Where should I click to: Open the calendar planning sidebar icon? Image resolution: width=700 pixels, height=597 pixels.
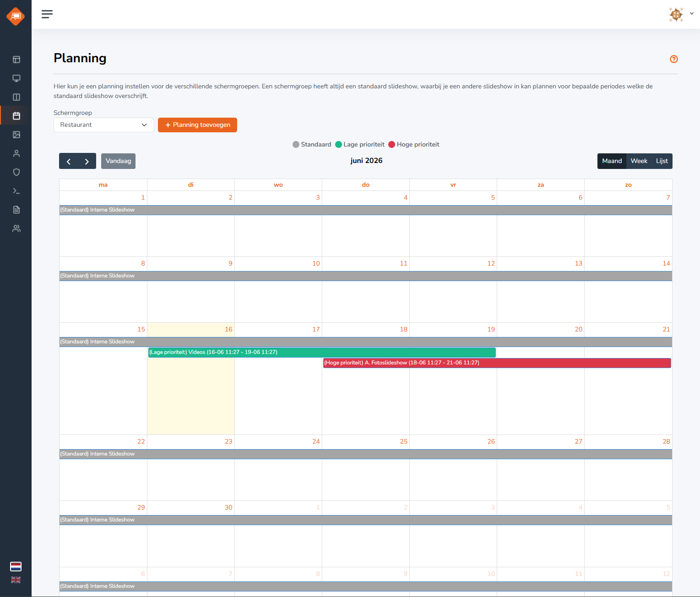coord(16,116)
